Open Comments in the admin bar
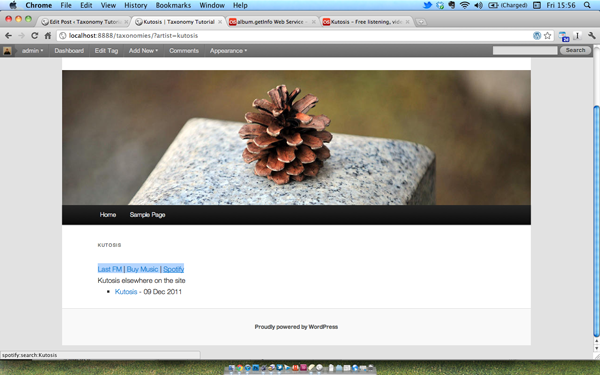 click(x=184, y=51)
